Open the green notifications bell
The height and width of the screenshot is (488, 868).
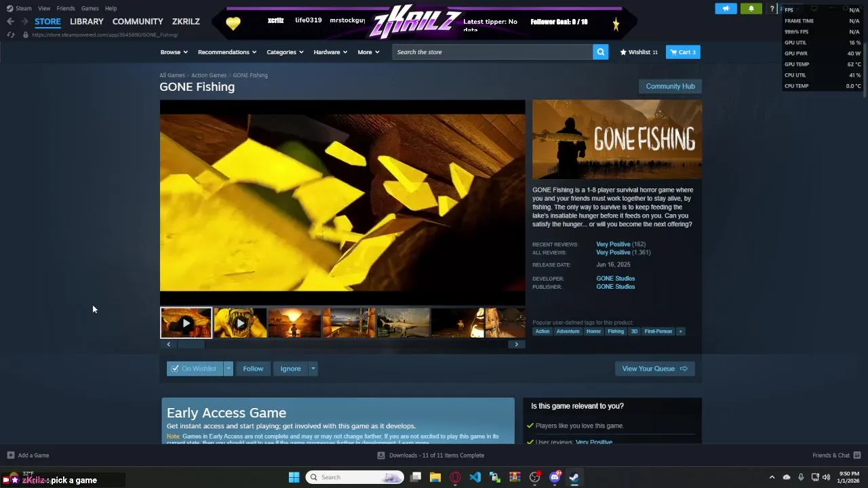pos(751,9)
